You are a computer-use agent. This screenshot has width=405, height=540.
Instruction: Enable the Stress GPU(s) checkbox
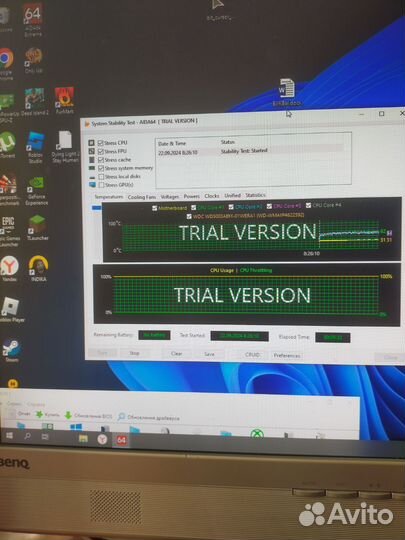[101, 185]
